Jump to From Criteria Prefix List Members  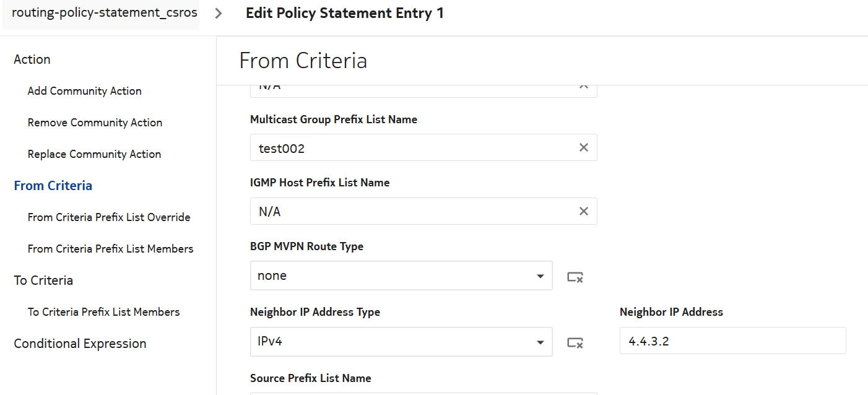pos(110,249)
